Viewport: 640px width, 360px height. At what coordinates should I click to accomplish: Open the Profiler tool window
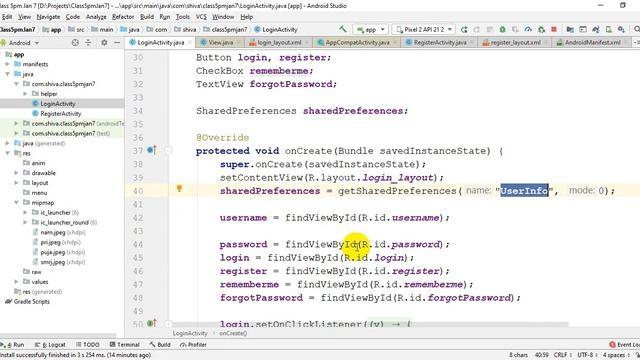[193, 344]
